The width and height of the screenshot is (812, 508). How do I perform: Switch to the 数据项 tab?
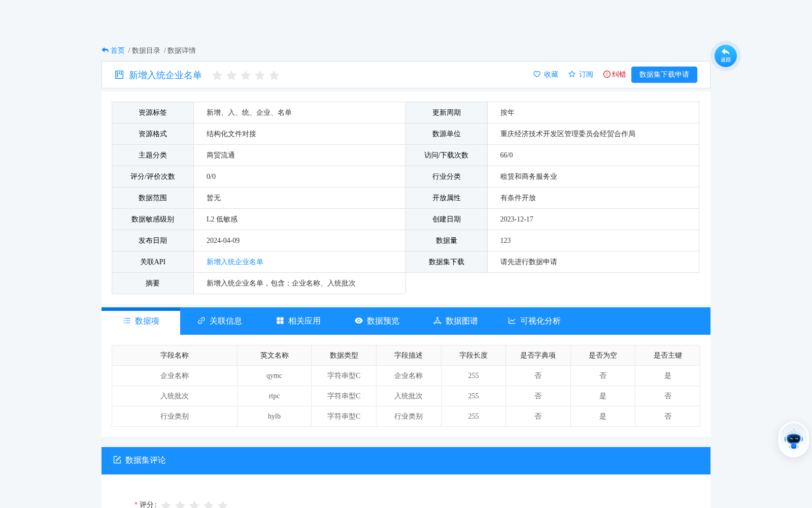pyautogui.click(x=141, y=321)
